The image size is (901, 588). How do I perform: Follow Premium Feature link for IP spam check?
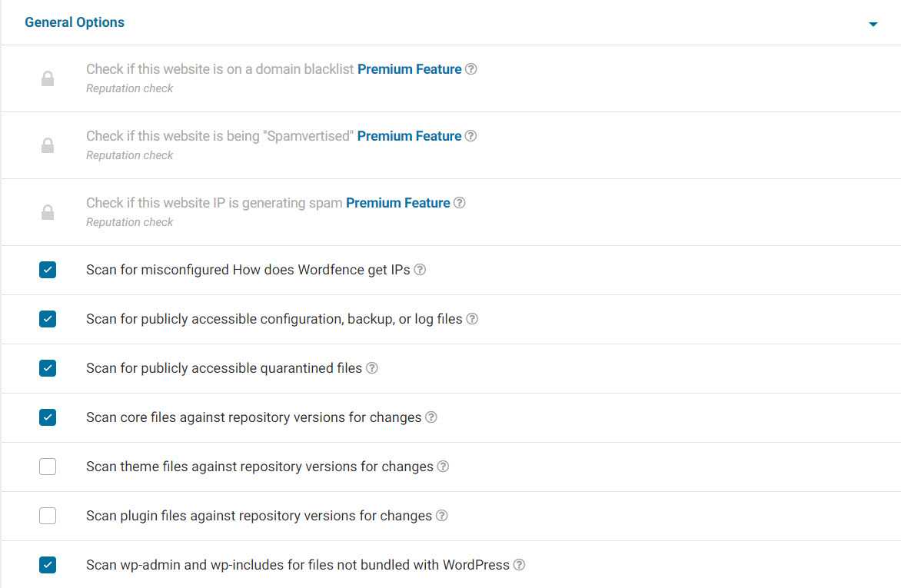pos(397,203)
